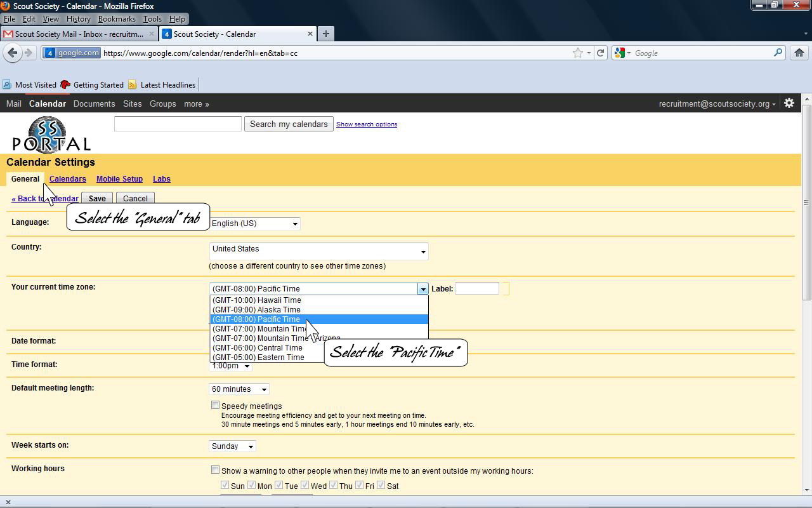Go to Groups in Google bar
Image resolution: width=812 pixels, height=508 pixels.
point(162,104)
